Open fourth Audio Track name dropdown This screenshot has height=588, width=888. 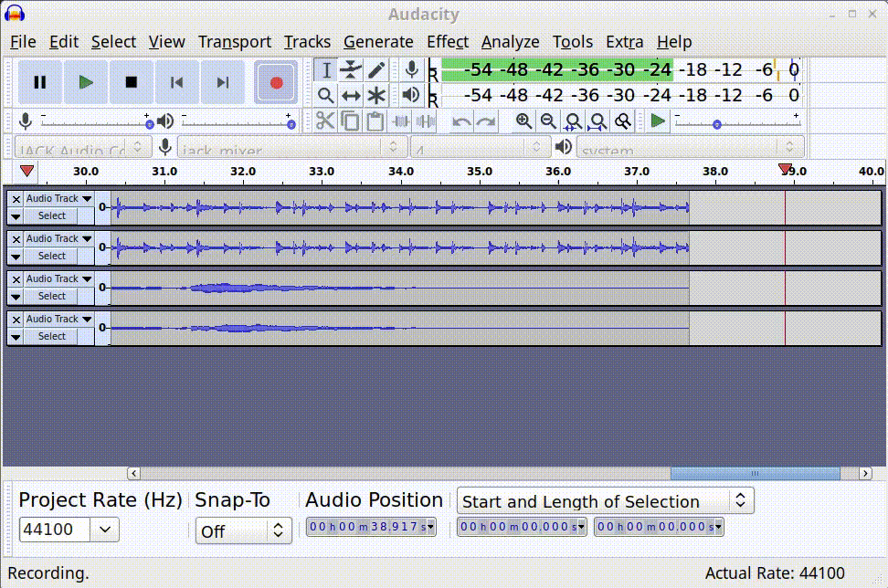(x=58, y=320)
